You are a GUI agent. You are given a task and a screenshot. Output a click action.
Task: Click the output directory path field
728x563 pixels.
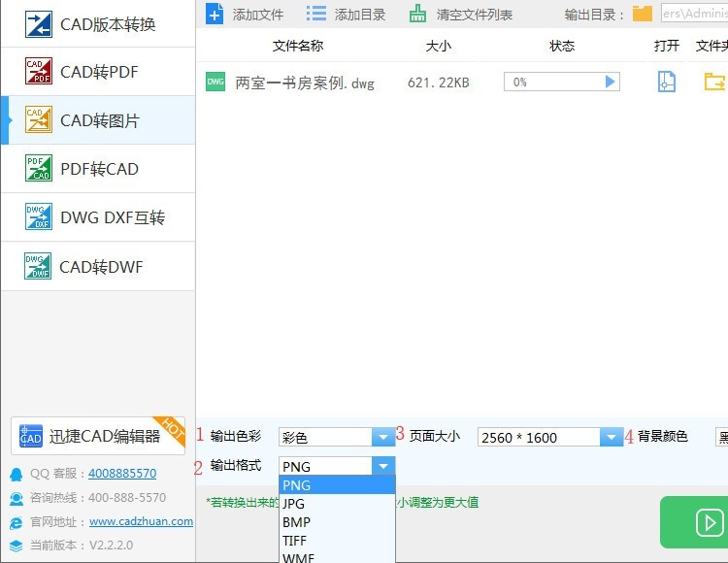click(695, 14)
